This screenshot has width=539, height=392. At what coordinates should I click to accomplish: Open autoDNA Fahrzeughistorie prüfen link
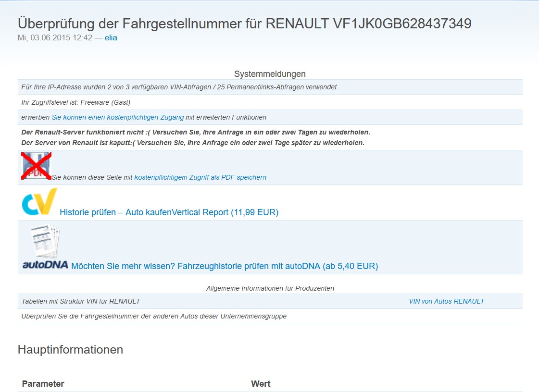click(x=225, y=266)
